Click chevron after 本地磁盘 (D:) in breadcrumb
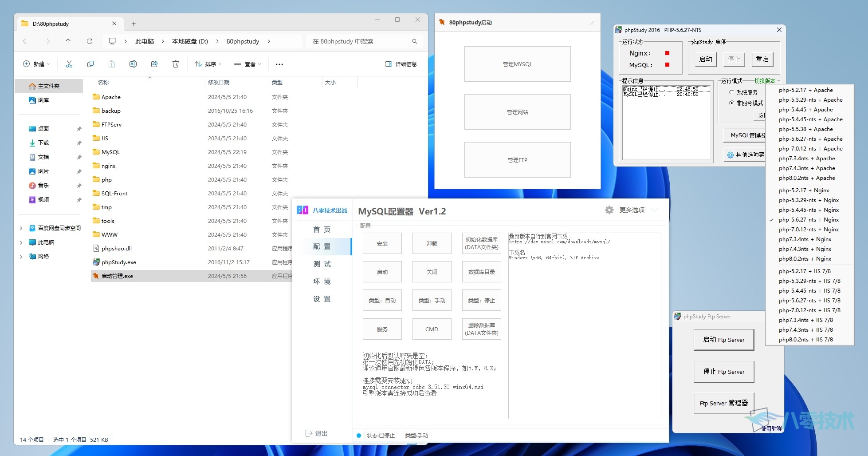The height and width of the screenshot is (456, 868). tap(217, 41)
